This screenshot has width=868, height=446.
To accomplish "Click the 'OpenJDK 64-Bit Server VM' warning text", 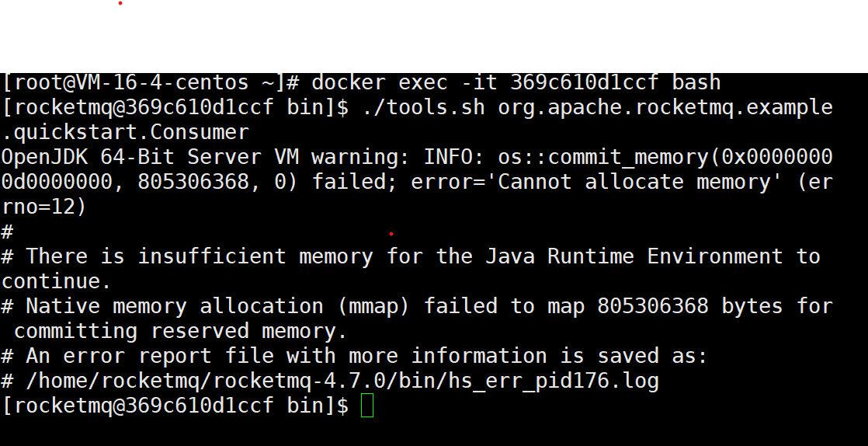I will [x=150, y=157].
